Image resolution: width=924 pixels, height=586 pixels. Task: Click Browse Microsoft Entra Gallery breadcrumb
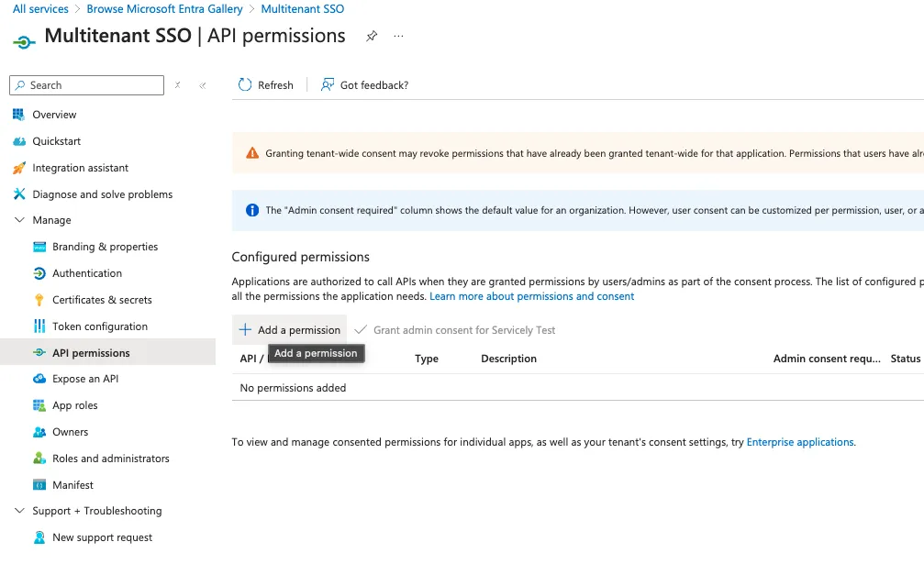(164, 9)
